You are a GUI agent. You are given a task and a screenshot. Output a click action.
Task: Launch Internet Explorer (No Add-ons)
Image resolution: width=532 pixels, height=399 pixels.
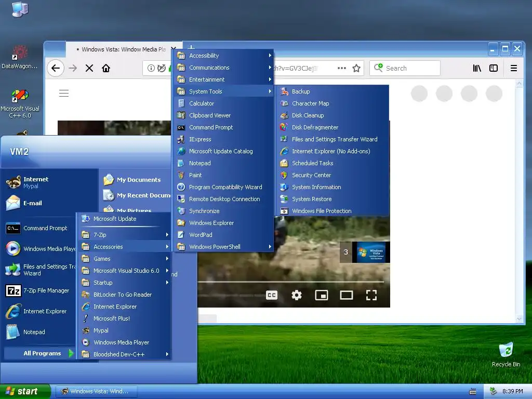[x=331, y=151]
